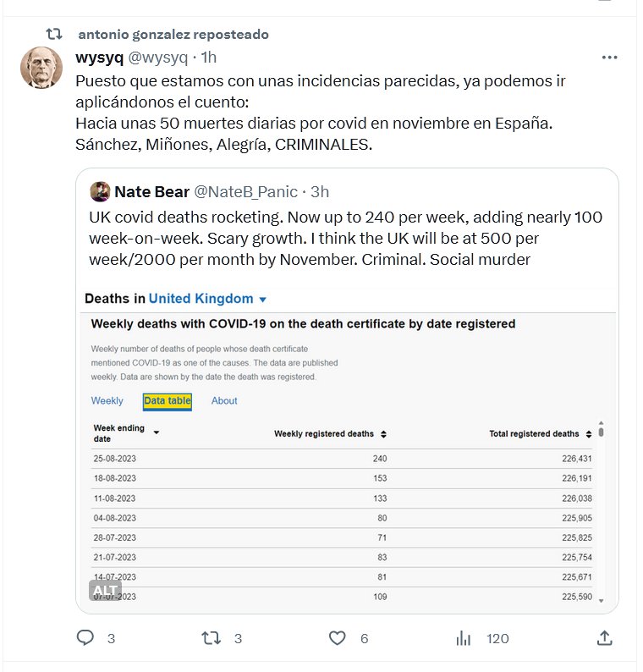
Task: Click the share upload icon
Action: pos(604,637)
